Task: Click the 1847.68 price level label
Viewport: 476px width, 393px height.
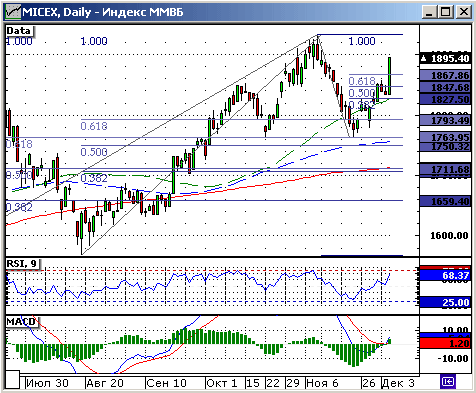Action: [x=445, y=87]
